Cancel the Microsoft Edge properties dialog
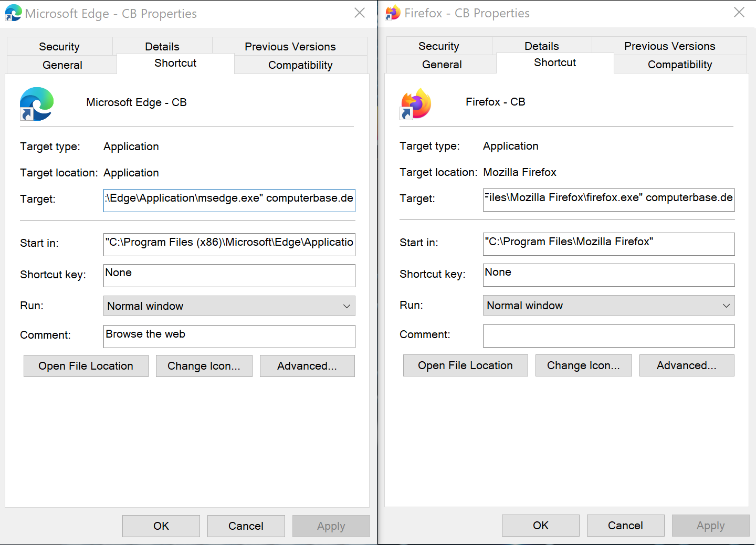Image resolution: width=756 pixels, height=545 pixels. coord(246,526)
